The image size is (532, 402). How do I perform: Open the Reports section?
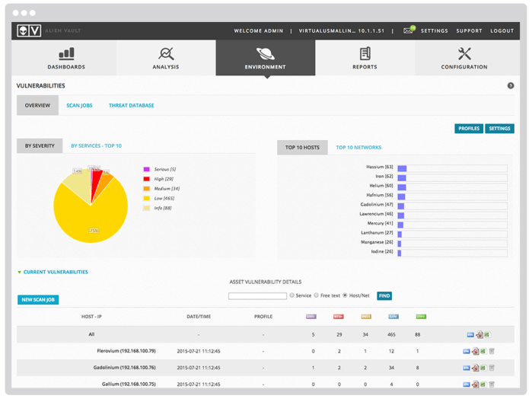(x=365, y=58)
